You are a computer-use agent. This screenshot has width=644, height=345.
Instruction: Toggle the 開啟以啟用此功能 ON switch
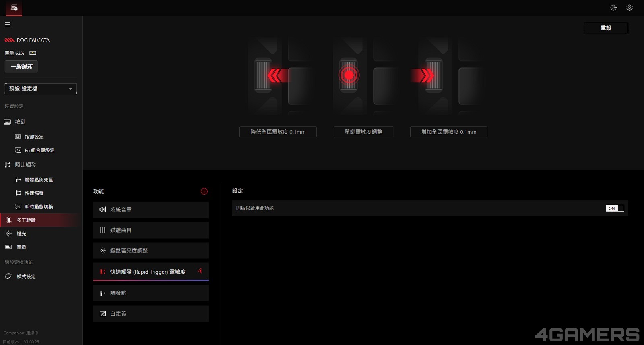coord(615,208)
